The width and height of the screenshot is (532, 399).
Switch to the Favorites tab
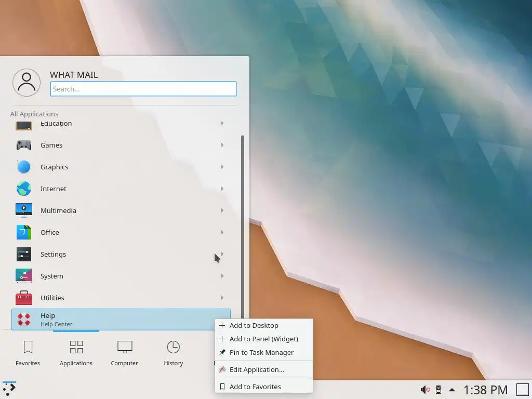coord(28,353)
